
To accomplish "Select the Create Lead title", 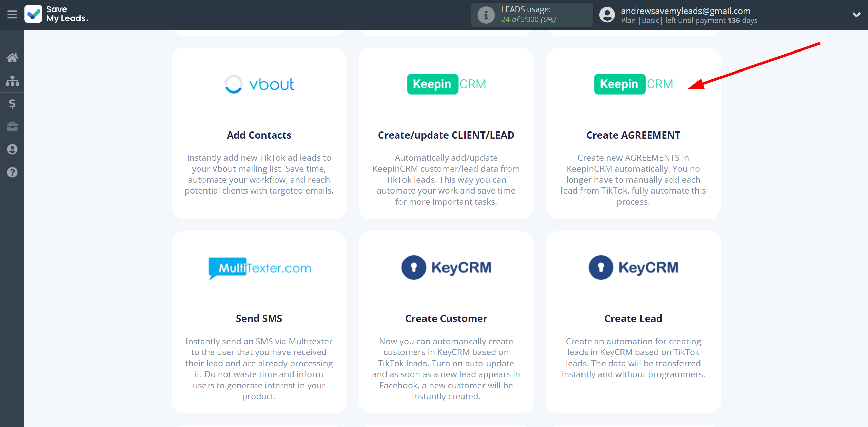I will click(633, 319).
